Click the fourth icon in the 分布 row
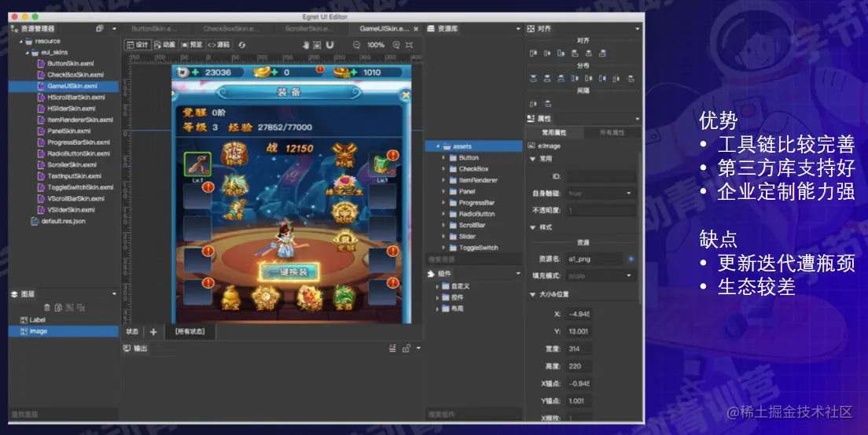This screenshot has height=435, width=868. tap(575, 78)
